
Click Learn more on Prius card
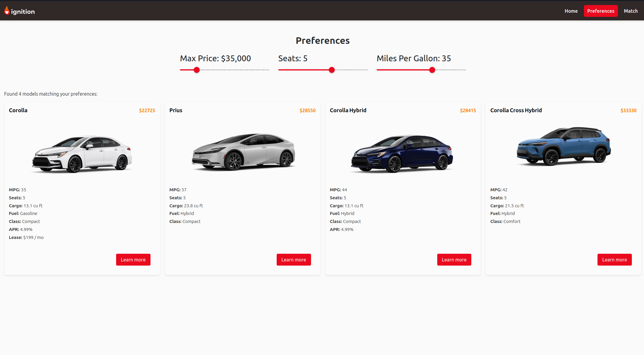294,260
